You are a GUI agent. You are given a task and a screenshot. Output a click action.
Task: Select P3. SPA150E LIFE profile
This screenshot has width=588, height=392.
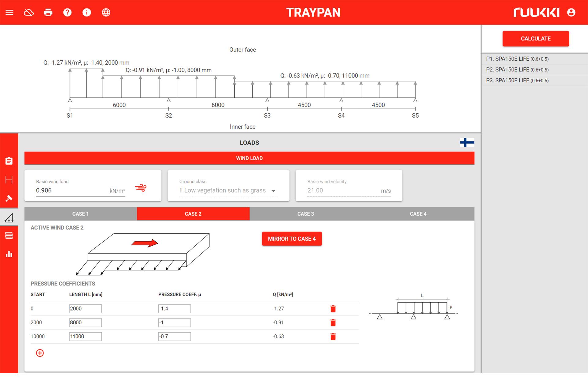coord(534,81)
